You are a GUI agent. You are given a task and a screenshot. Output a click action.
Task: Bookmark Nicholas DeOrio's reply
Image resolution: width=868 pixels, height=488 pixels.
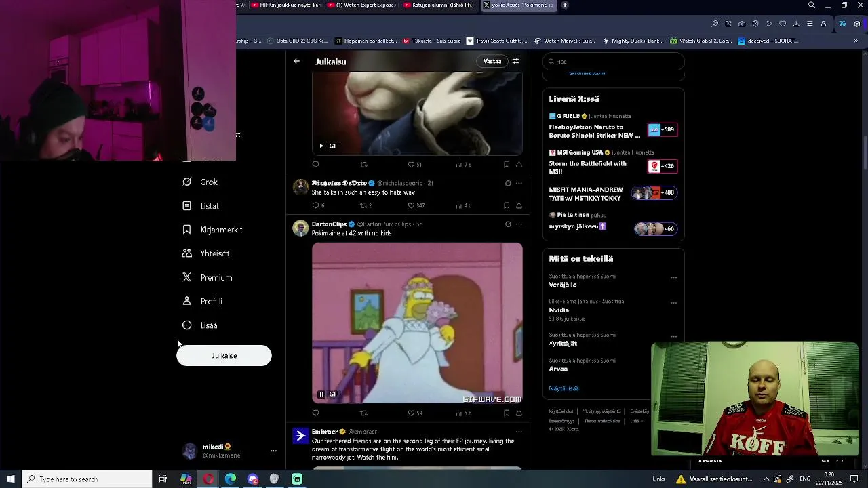click(507, 205)
